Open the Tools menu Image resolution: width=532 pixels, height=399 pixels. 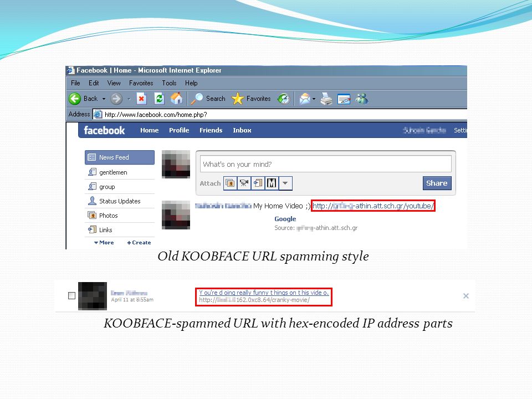[x=169, y=83]
